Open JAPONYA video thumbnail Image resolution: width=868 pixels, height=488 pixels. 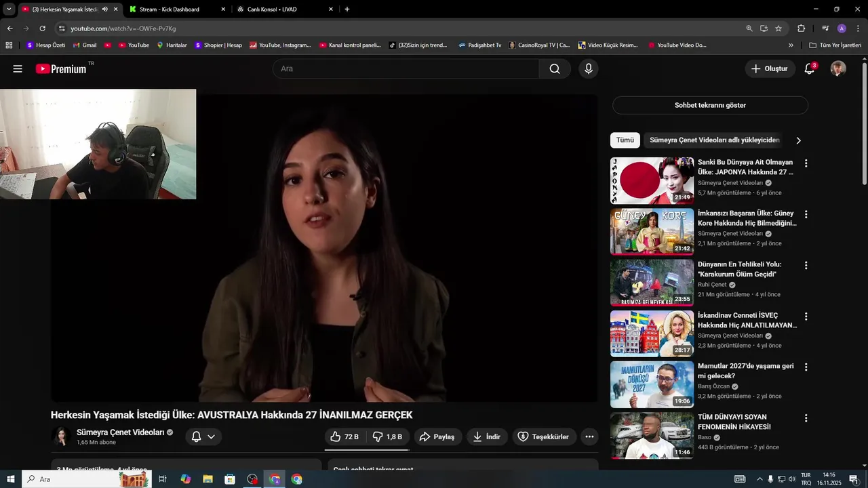[x=652, y=181]
